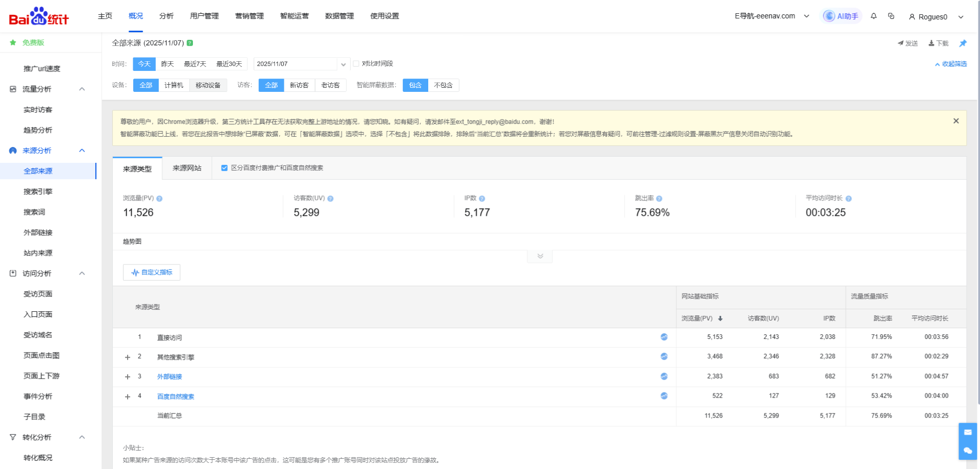The height and width of the screenshot is (469, 980).
Task: Open the 分析 top menu
Action: [x=166, y=16]
